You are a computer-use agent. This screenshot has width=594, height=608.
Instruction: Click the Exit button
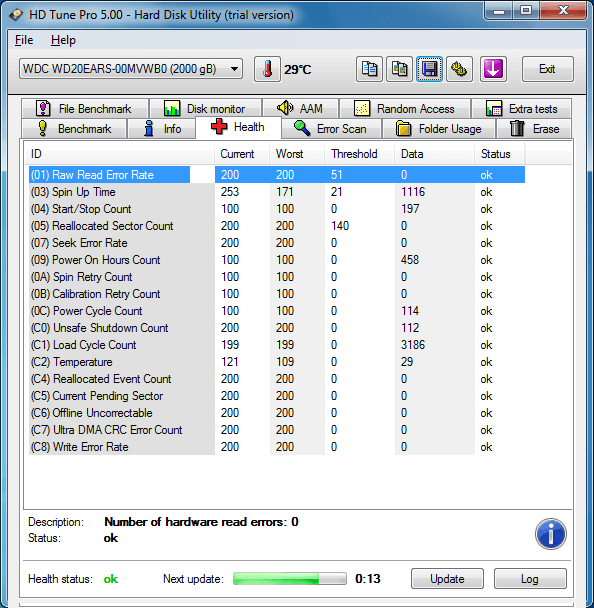pos(547,69)
